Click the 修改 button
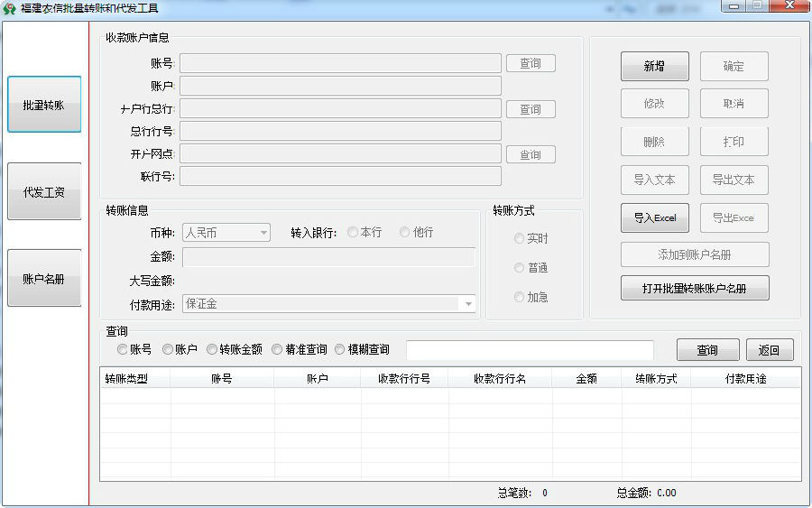This screenshot has width=812, height=508. tap(655, 104)
